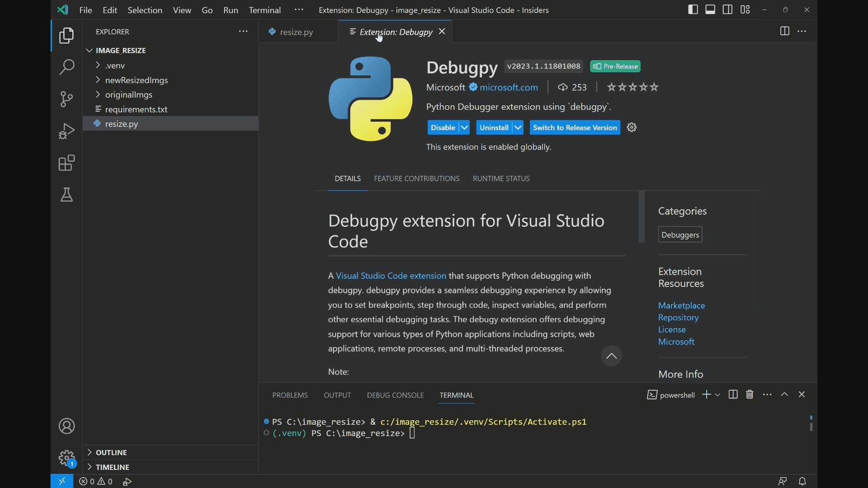Open the Extensions view
Viewport: 868px width, 488px height.
tap(66, 163)
